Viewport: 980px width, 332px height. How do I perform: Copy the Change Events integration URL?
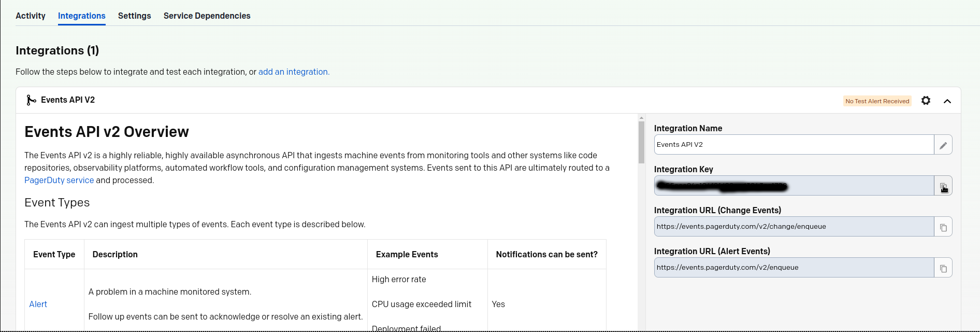(x=943, y=227)
